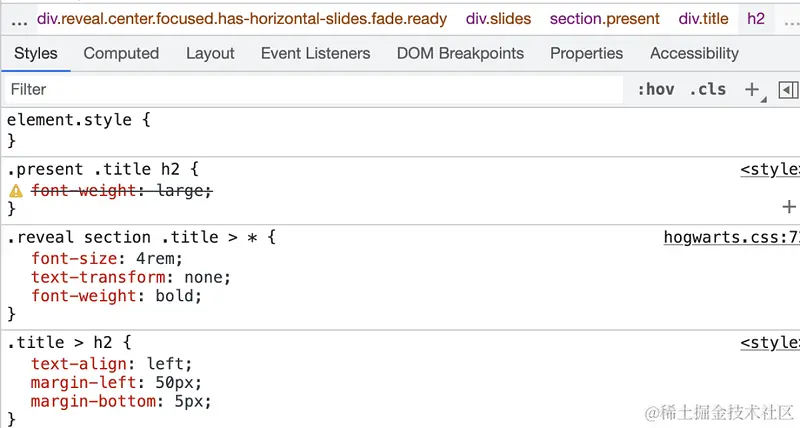Go to the DOM Breakpoints tab
The width and height of the screenshot is (800, 428).
(460, 53)
